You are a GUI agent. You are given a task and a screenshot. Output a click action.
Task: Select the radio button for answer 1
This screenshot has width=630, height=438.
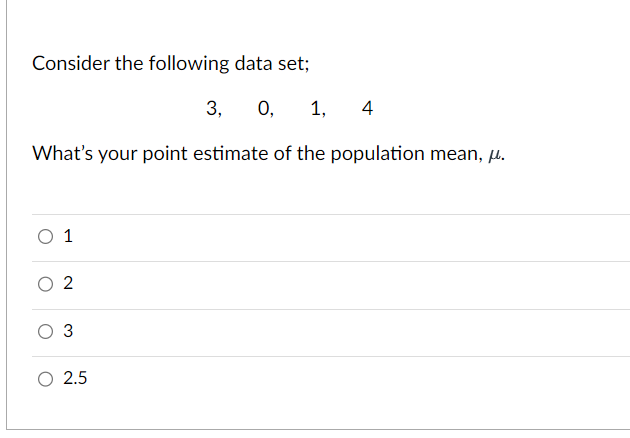point(45,236)
